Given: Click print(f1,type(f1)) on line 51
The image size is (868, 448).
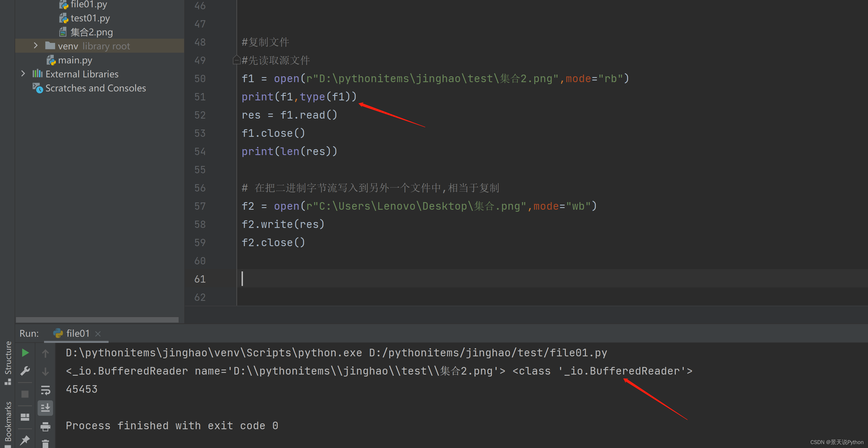Looking at the screenshot, I should tap(299, 97).
